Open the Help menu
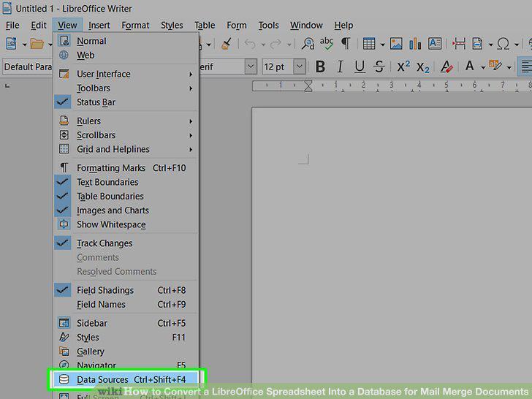 pos(343,26)
